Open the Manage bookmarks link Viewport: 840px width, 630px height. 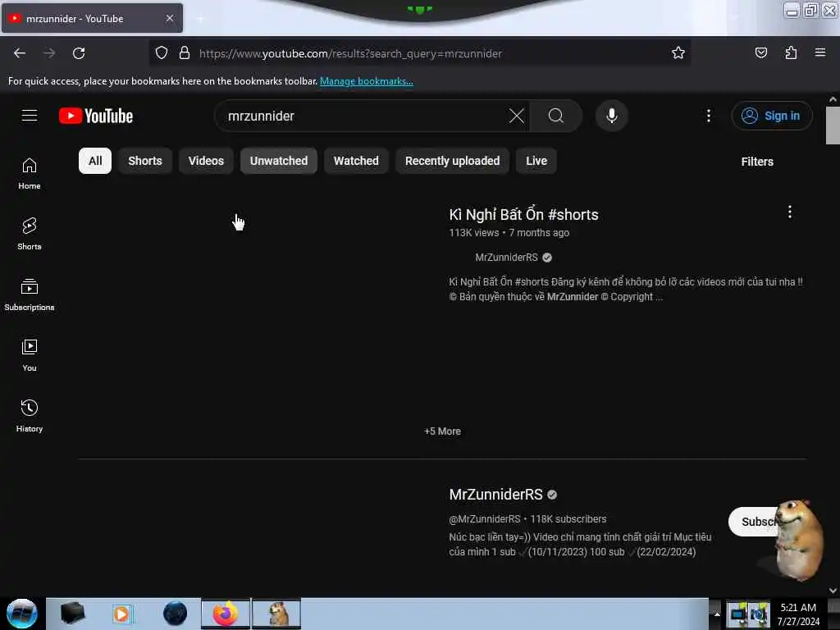[367, 81]
